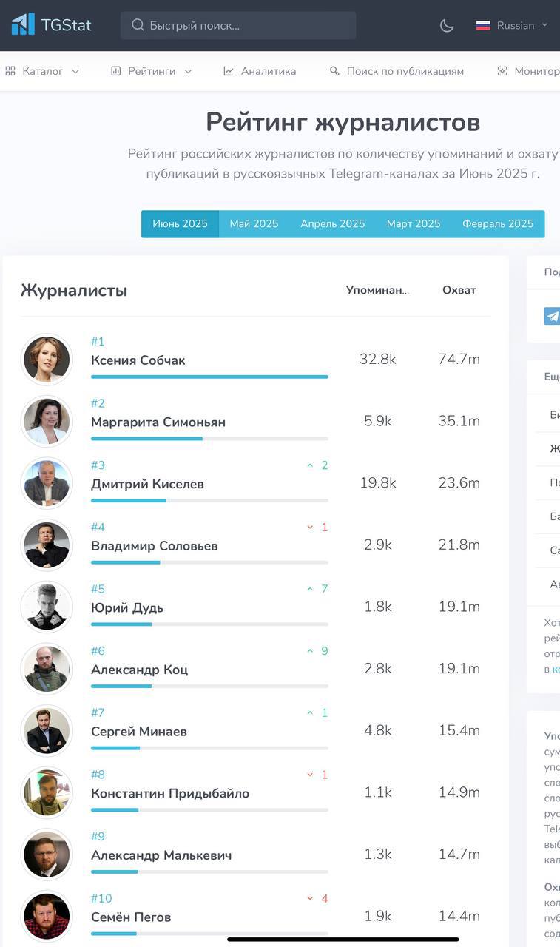Select the Июнь 2025 tab
Image resolution: width=560 pixels, height=947 pixels.
pos(180,223)
